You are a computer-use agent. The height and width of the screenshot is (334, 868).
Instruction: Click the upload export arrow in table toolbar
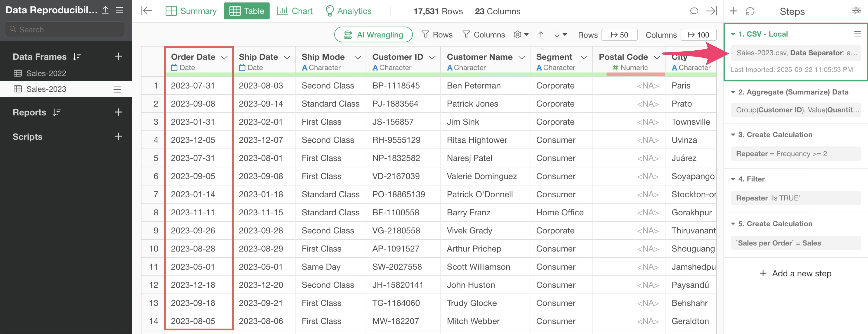pos(540,35)
